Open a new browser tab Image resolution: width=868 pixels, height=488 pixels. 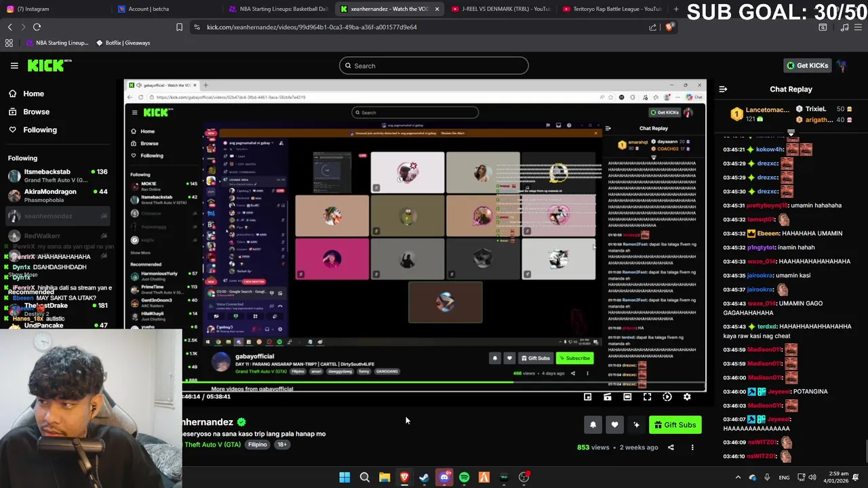coord(676,9)
